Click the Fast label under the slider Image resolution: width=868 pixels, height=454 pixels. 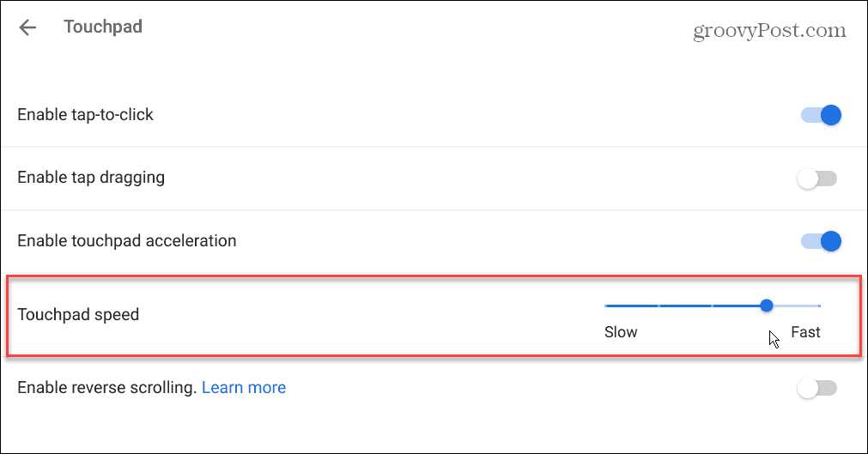(805, 332)
